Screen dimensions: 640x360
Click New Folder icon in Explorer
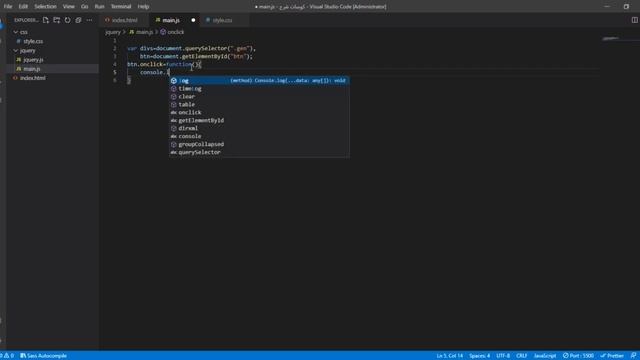pyautogui.click(x=57, y=20)
